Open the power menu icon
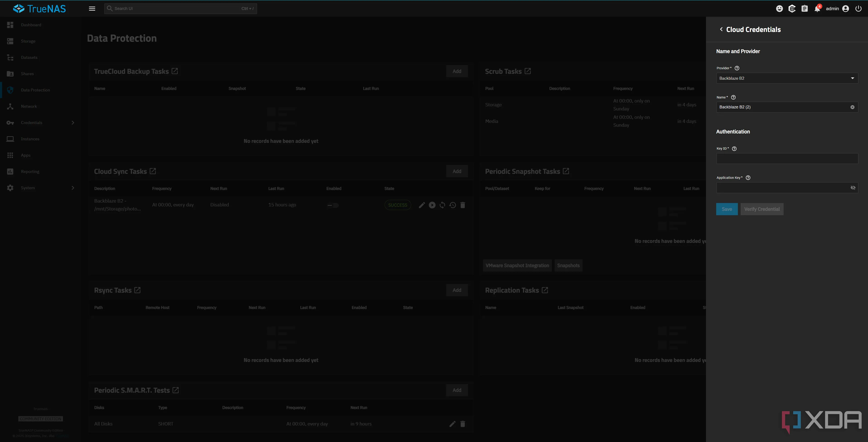 tap(858, 9)
